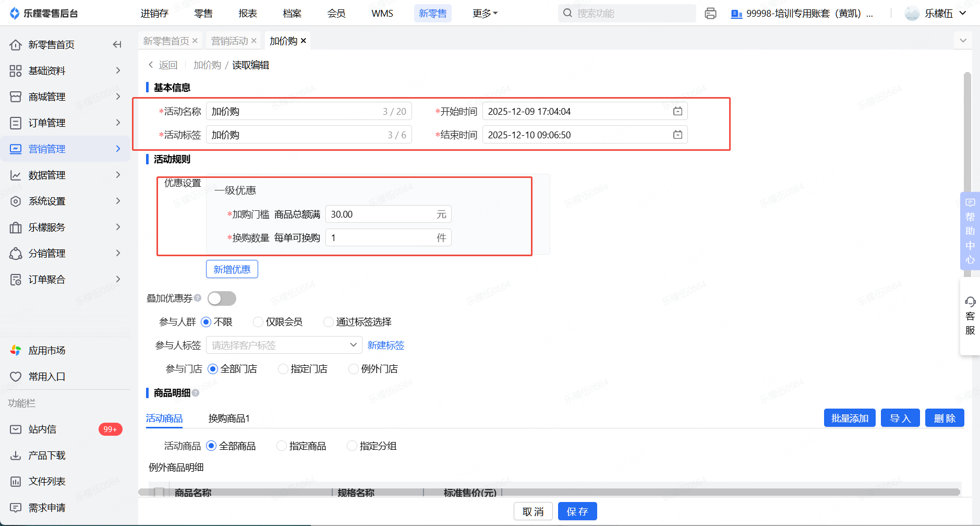Open the 报表 top menu
This screenshot has width=980, height=526.
(248, 13)
